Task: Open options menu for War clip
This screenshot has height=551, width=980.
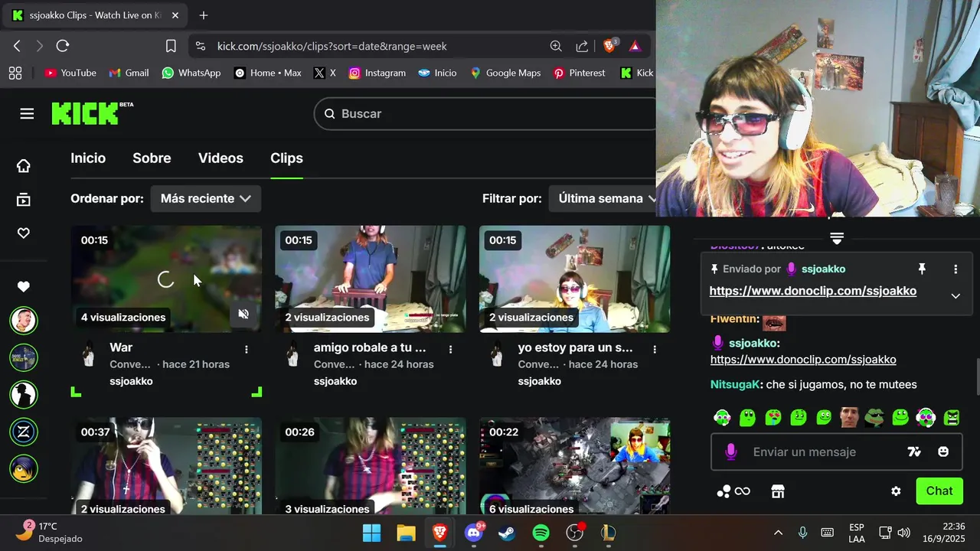Action: click(x=247, y=349)
